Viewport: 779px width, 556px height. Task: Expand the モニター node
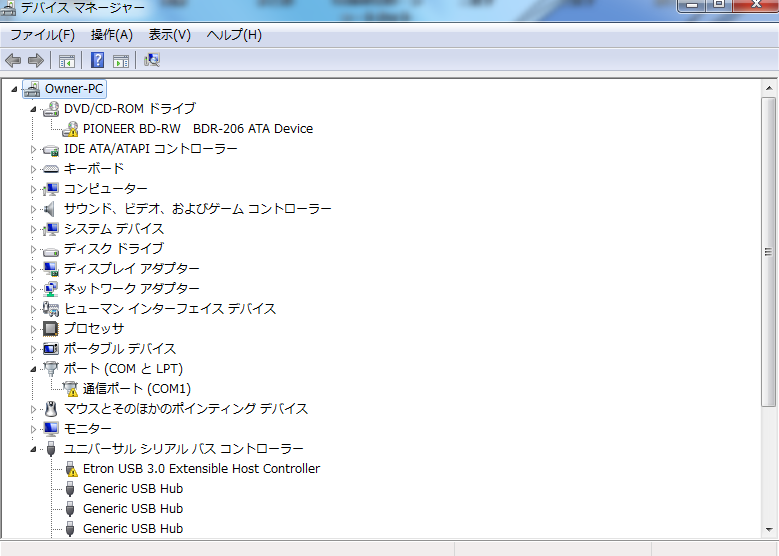[x=33, y=429]
